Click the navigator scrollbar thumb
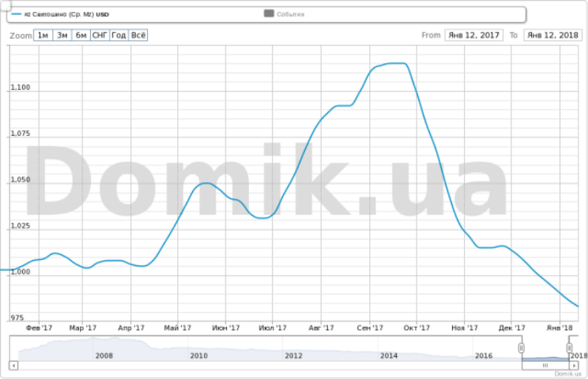The image size is (588, 379). click(545, 365)
